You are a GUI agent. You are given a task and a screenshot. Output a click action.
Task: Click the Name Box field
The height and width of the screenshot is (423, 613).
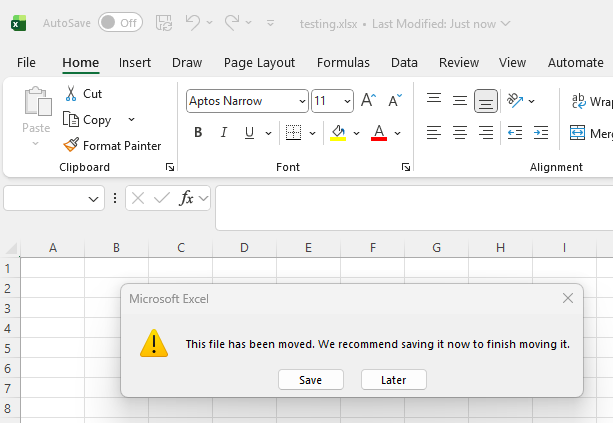[54, 198]
